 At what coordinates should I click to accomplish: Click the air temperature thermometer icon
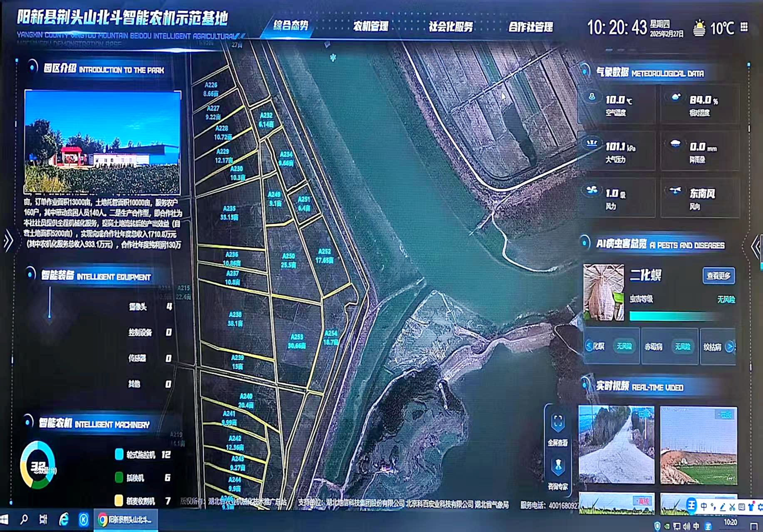[x=592, y=97]
